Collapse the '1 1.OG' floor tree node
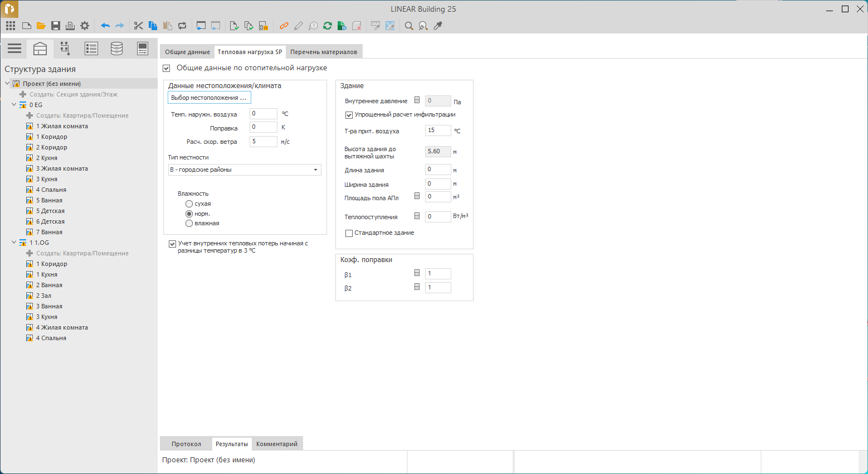The width and height of the screenshot is (868, 474). click(x=14, y=243)
